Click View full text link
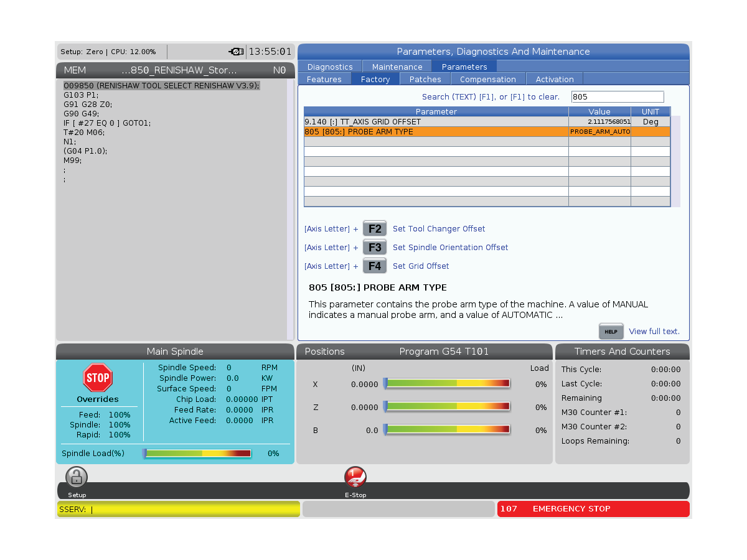747x560 pixels. [x=654, y=332]
